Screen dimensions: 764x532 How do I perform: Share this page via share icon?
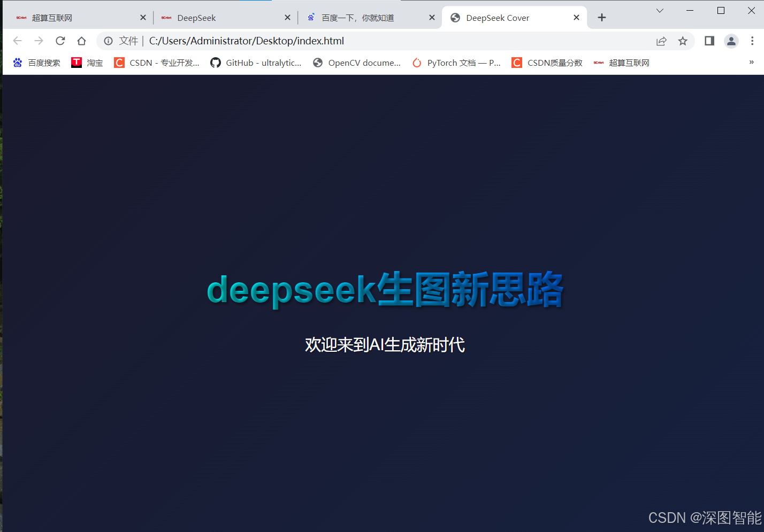pos(661,41)
